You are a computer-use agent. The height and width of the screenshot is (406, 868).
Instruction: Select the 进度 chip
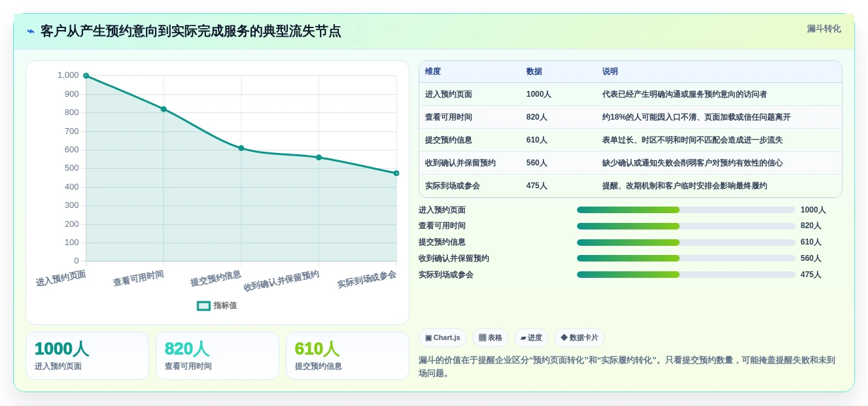532,338
